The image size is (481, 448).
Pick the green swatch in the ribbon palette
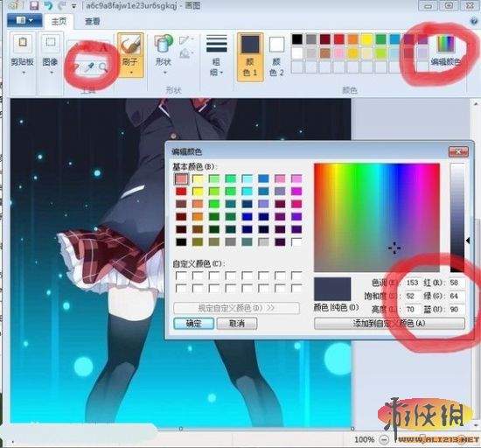click(x=380, y=39)
